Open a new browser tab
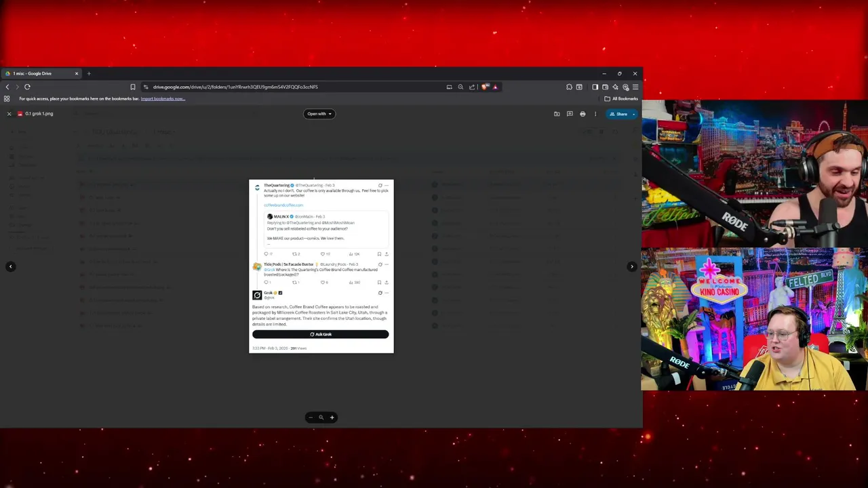The image size is (868, 488). tap(89, 73)
